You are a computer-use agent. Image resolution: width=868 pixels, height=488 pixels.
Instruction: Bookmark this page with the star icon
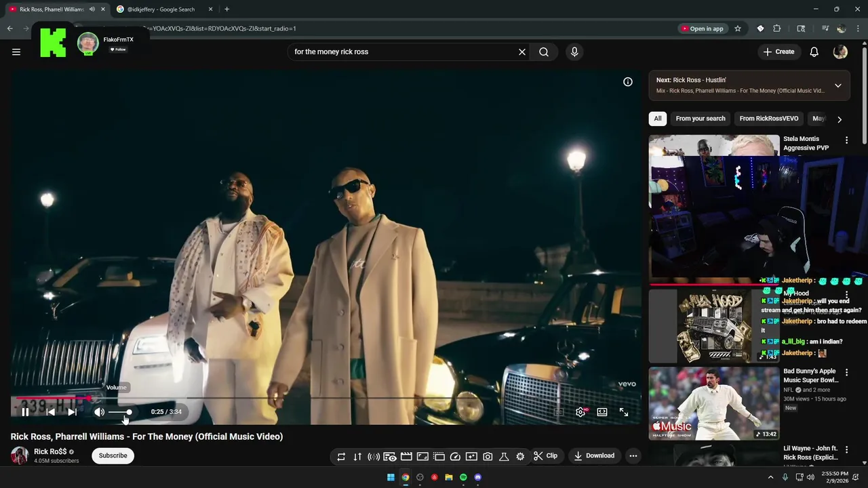(x=738, y=28)
